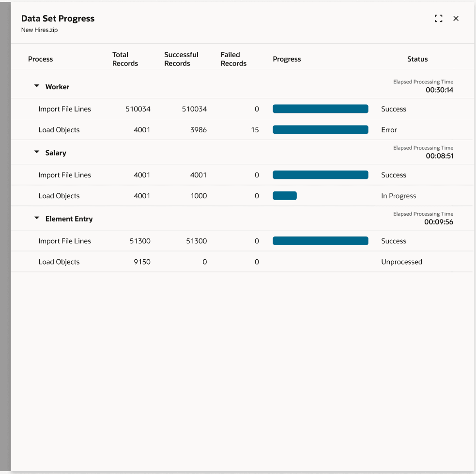Image resolution: width=476 pixels, height=474 pixels.
Task: Click the Success status for Salary Import
Action: click(392, 175)
